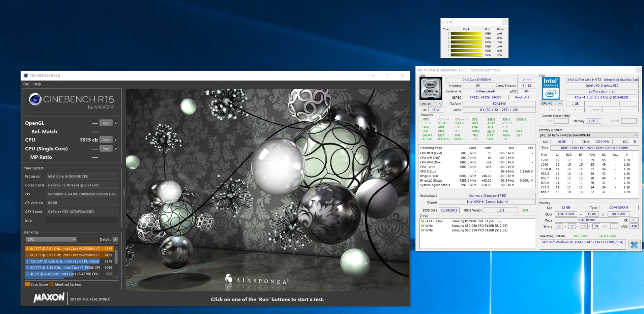Click the Intel CM246 chipset field
This screenshot has height=314, width=644.
point(487,202)
